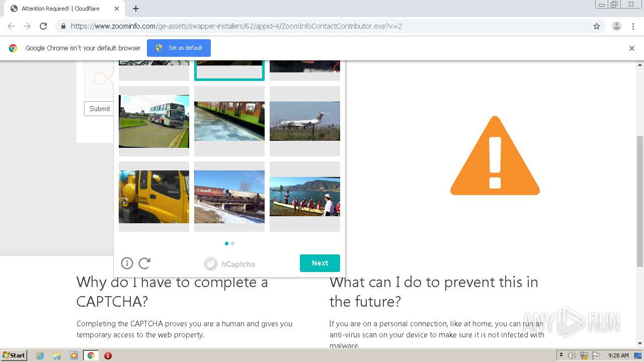Dismiss the default browser infobar

tap(632, 48)
